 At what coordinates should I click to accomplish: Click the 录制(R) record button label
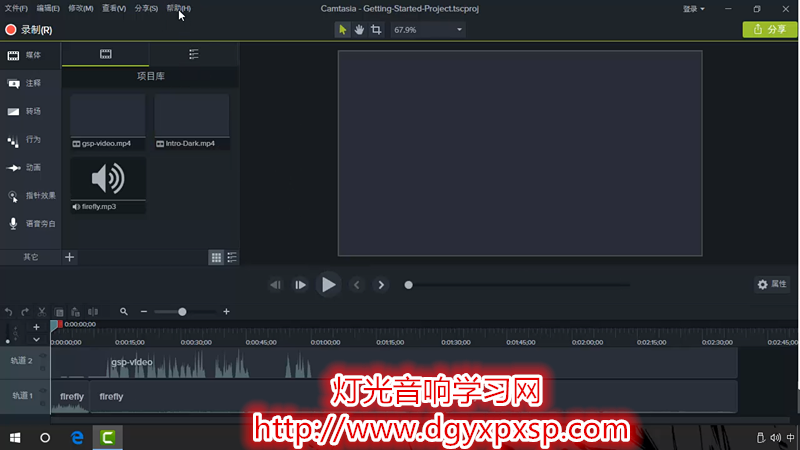coord(36,30)
